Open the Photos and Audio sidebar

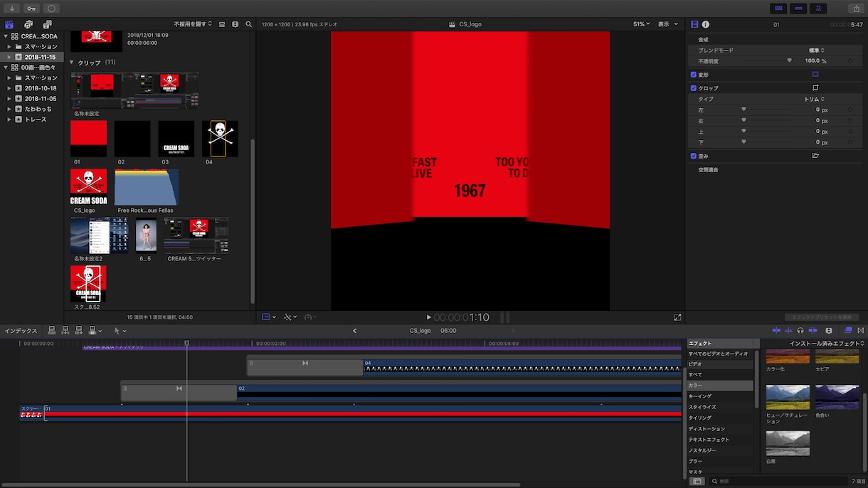[28, 24]
